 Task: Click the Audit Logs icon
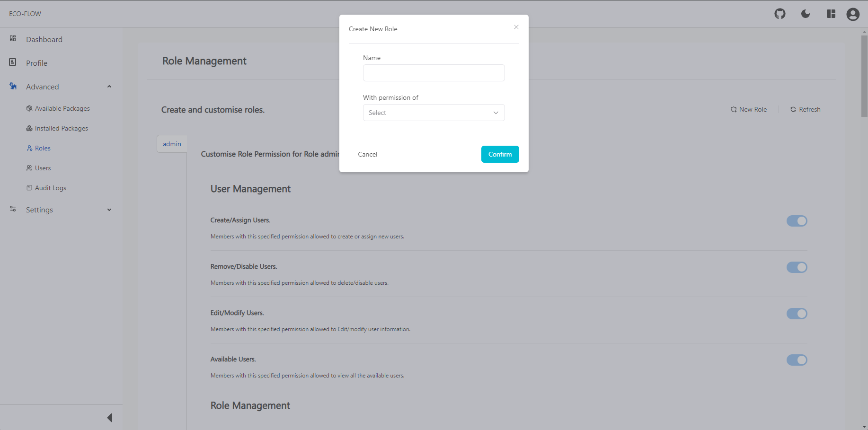[x=29, y=188]
